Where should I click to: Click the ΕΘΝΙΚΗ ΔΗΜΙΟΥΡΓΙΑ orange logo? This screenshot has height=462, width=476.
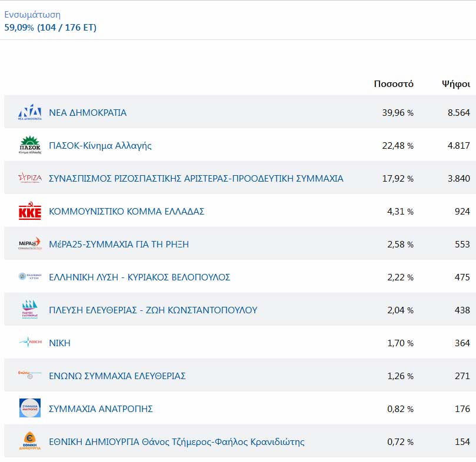coord(30,441)
